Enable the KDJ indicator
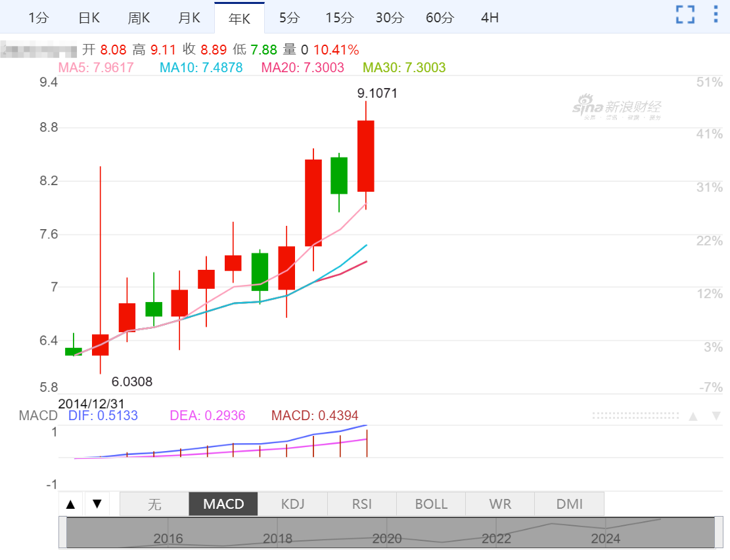 pyautogui.click(x=292, y=504)
